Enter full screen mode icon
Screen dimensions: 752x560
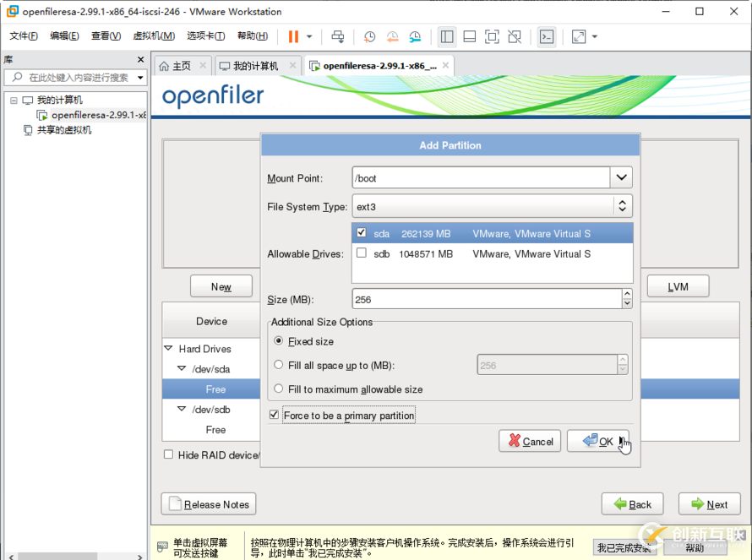(x=492, y=36)
